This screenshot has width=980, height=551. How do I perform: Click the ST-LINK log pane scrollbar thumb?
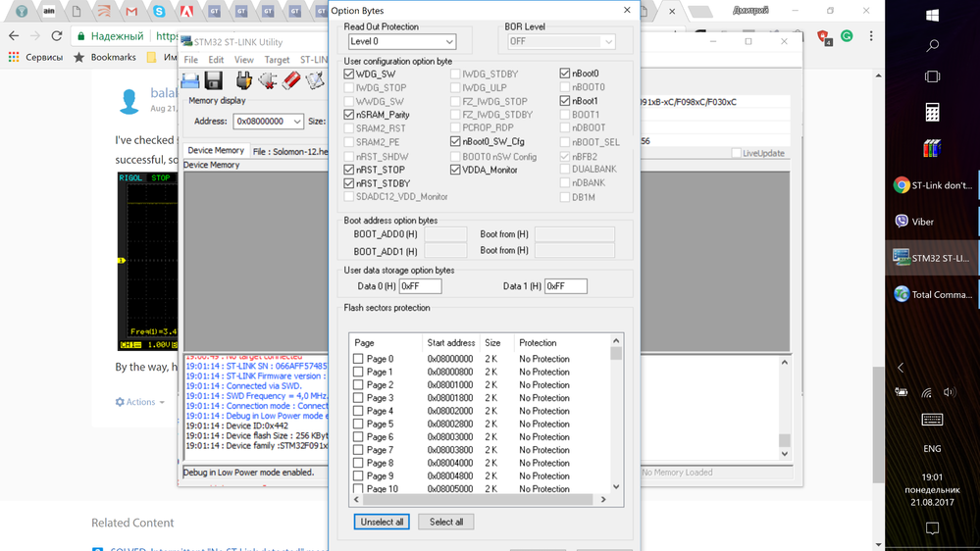click(785, 440)
